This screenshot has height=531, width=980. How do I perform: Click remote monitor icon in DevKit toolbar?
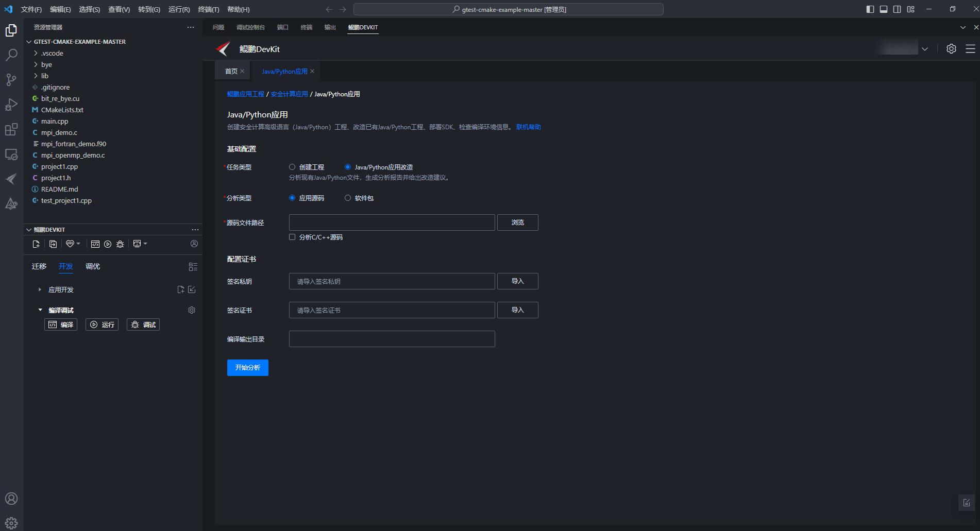click(137, 244)
